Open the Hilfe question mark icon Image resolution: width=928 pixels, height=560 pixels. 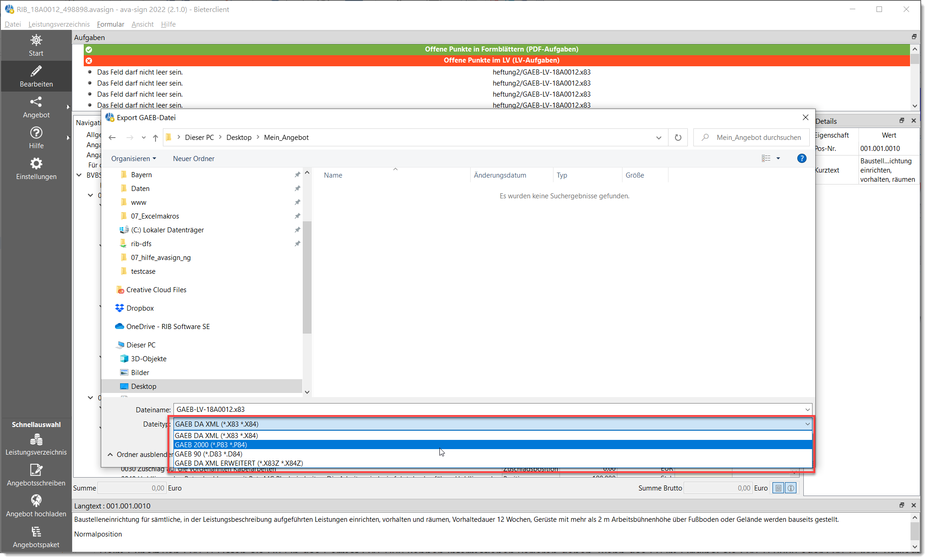pos(36,133)
